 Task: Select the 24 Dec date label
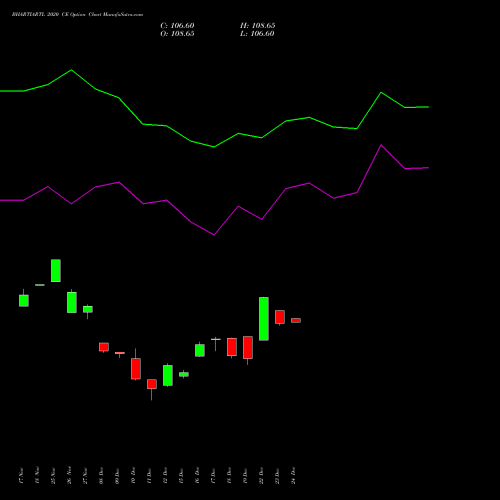pos(293,475)
